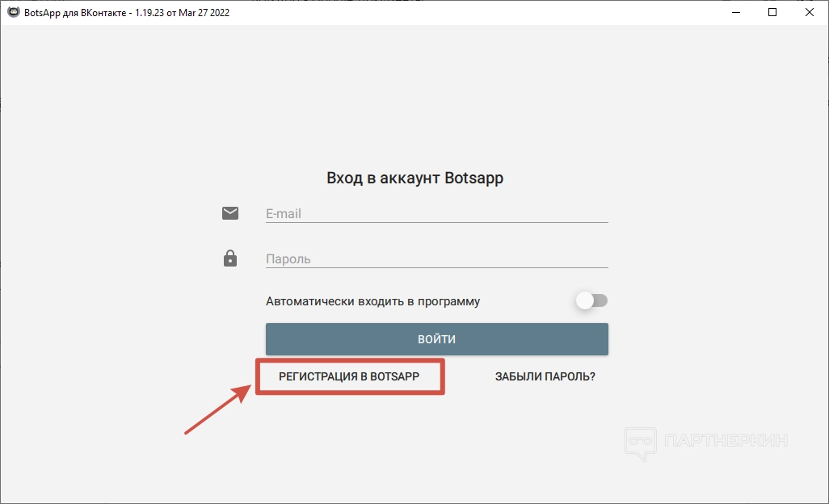829x504 pixels.
Task: Click the 'Автоматически входить в программу' label
Action: tap(372, 301)
